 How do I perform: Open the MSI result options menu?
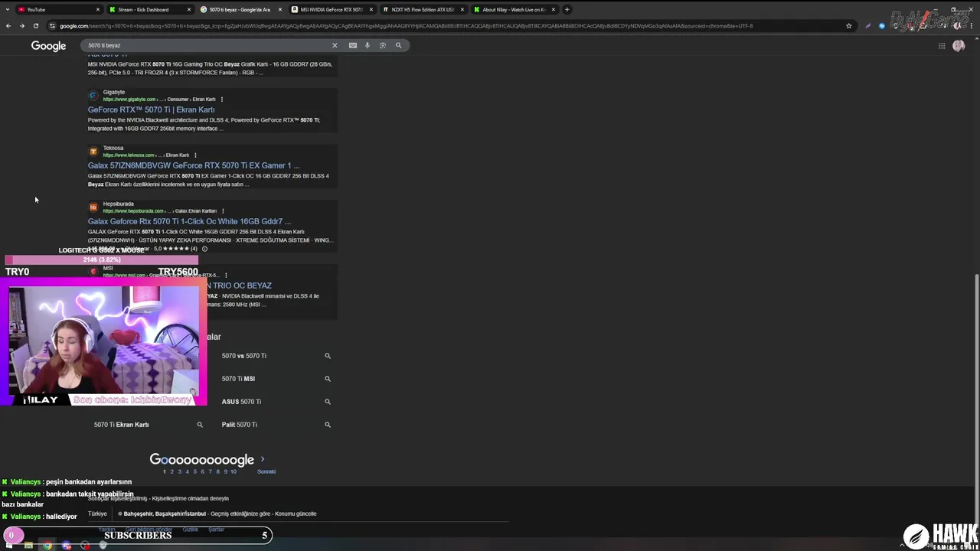tap(226, 275)
